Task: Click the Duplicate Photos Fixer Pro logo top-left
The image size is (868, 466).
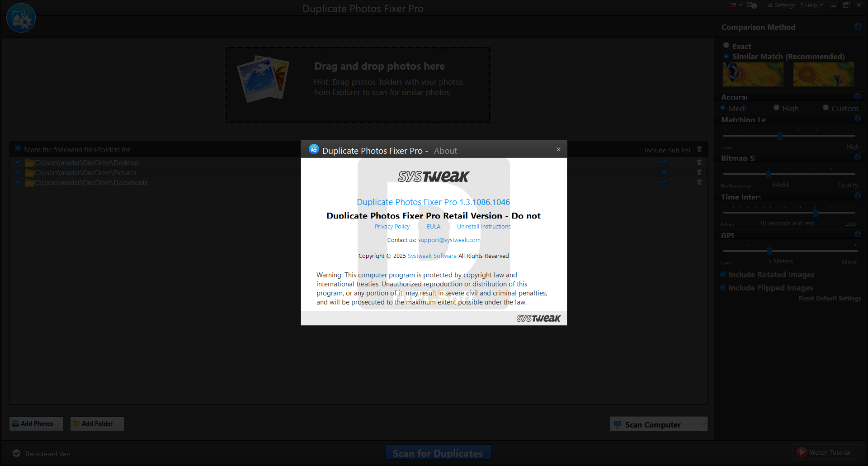Action: point(21,18)
